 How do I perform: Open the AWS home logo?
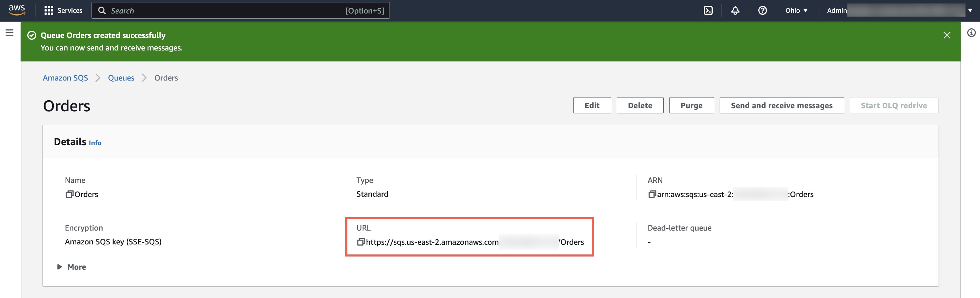[17, 10]
